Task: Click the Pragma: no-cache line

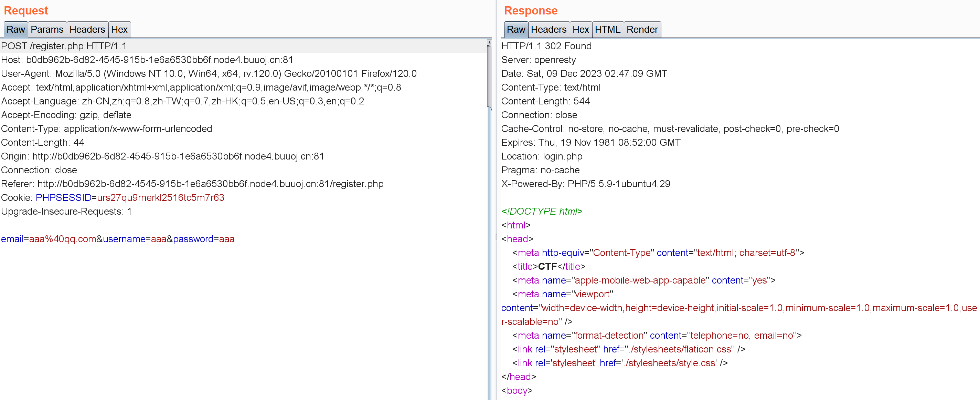Action: point(541,170)
